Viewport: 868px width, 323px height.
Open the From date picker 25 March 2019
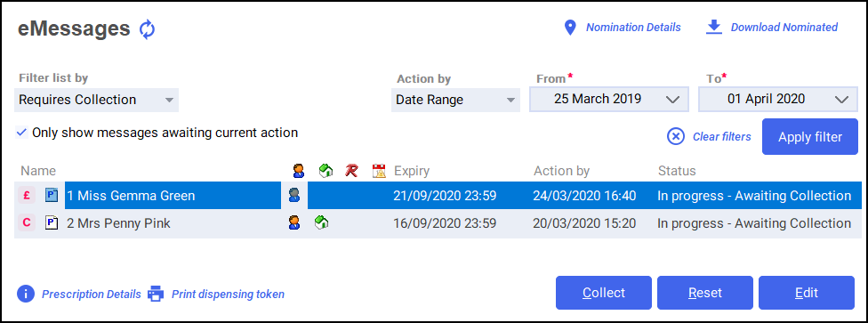(x=609, y=99)
